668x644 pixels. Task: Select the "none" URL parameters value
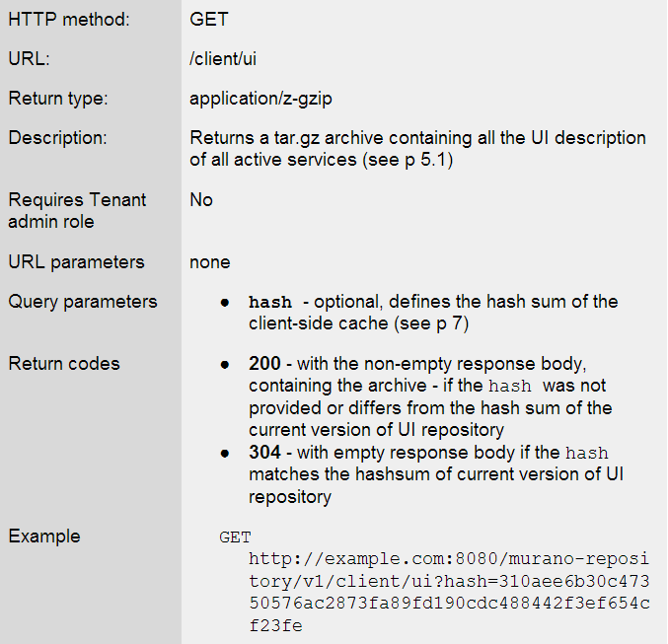pyautogui.click(x=210, y=262)
